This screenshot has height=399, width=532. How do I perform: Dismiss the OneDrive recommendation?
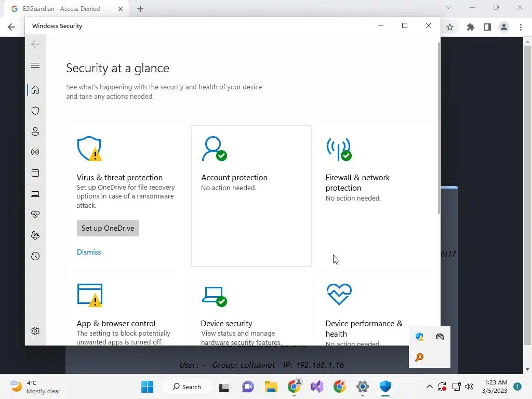89,252
